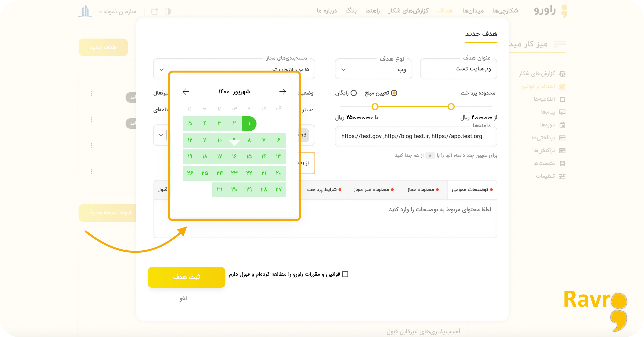Viewport: 644px width, 337px height.
Task: Check the Ravro rules acceptance checkbox
Action: 345,274
